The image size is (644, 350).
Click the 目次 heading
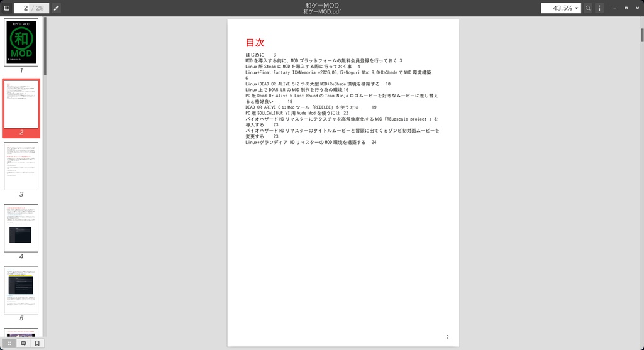[255, 43]
